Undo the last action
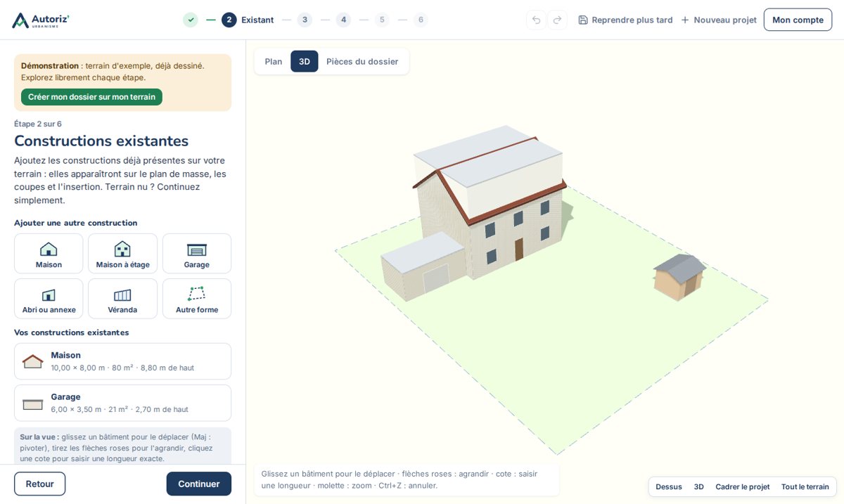 [x=536, y=20]
